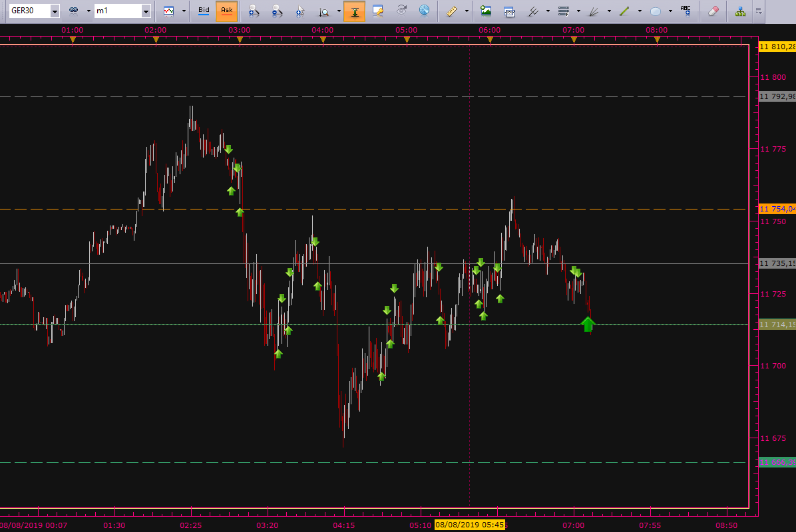Screen dimensions: 796x532
Task: Select the pitchfork drawing tool
Action: [533, 11]
